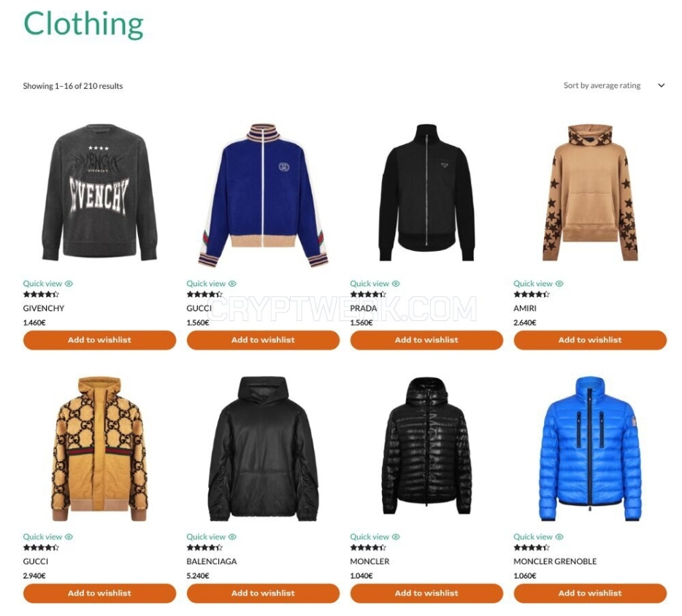
Task: Click the blue Moncler Grenoble puffer image
Action: pos(590,449)
